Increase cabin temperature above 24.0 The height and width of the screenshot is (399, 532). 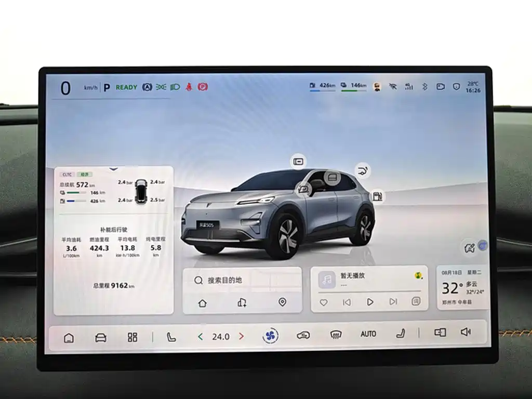(x=241, y=336)
